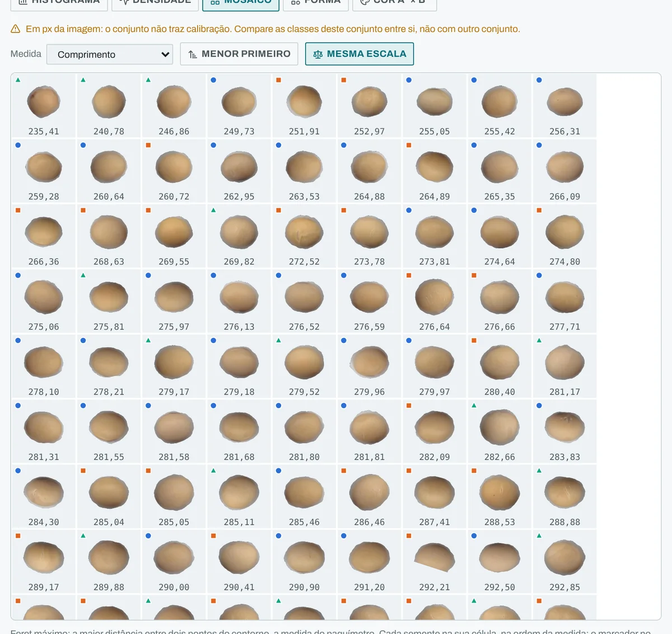Choose the seed cell 269,82
The width and height of the screenshot is (672, 634).
click(x=239, y=236)
